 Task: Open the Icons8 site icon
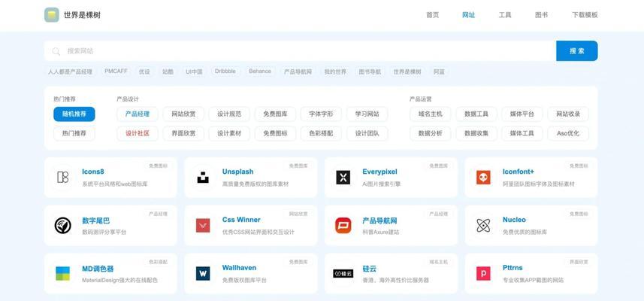pos(63,178)
